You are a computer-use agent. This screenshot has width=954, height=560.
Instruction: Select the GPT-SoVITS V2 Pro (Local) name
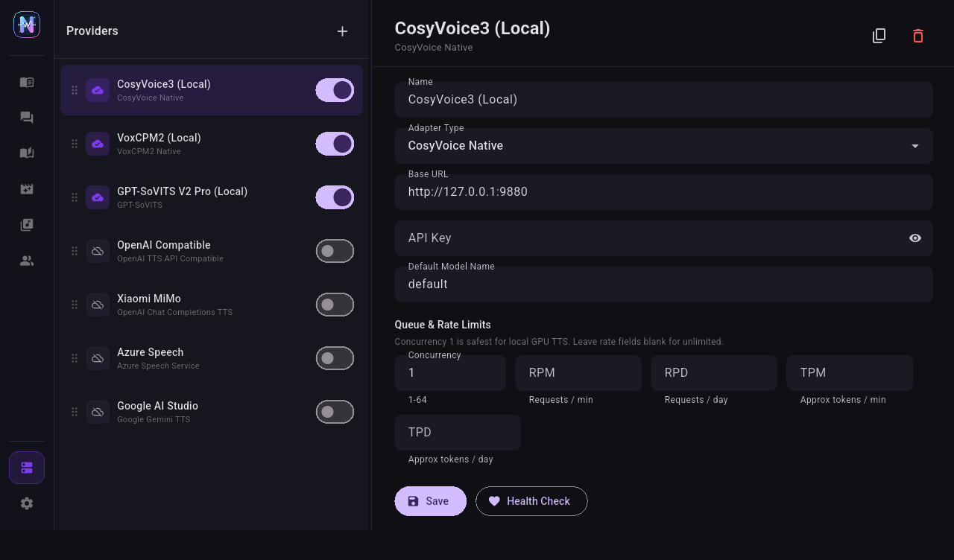coord(182,191)
